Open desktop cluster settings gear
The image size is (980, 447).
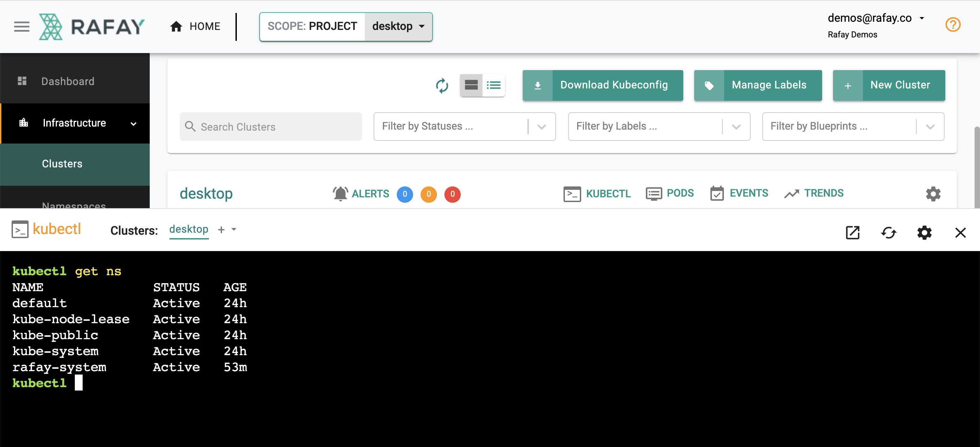(x=933, y=194)
